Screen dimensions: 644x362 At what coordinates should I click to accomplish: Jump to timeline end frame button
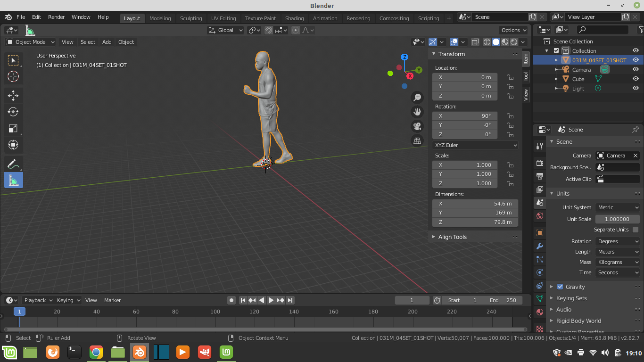[290, 300]
